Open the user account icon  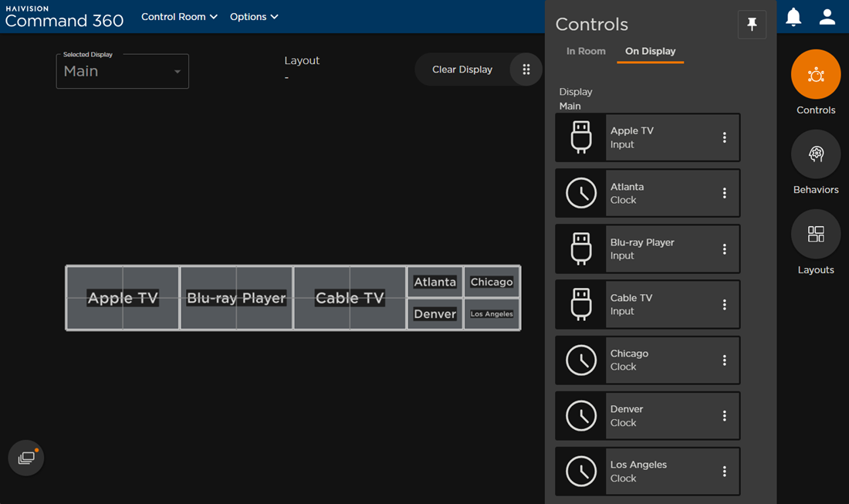tap(827, 17)
